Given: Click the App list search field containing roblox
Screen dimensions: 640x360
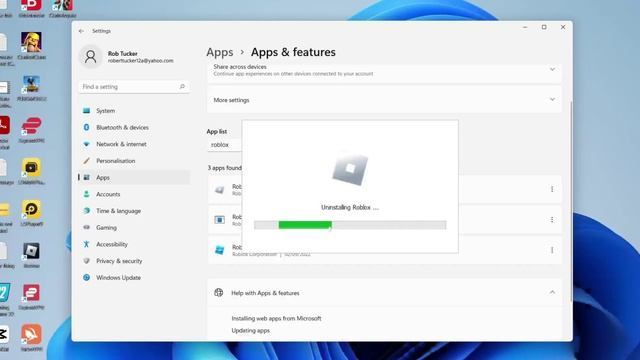Looking at the screenshot, I should tap(224, 145).
